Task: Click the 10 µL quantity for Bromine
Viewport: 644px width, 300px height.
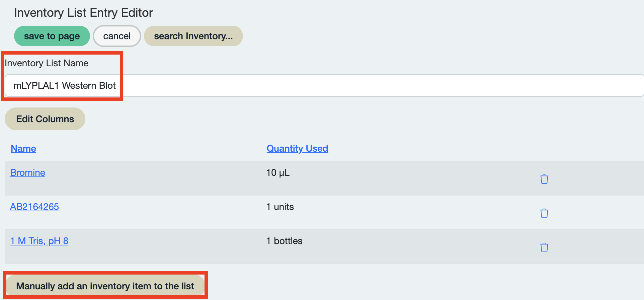Action: pos(278,173)
